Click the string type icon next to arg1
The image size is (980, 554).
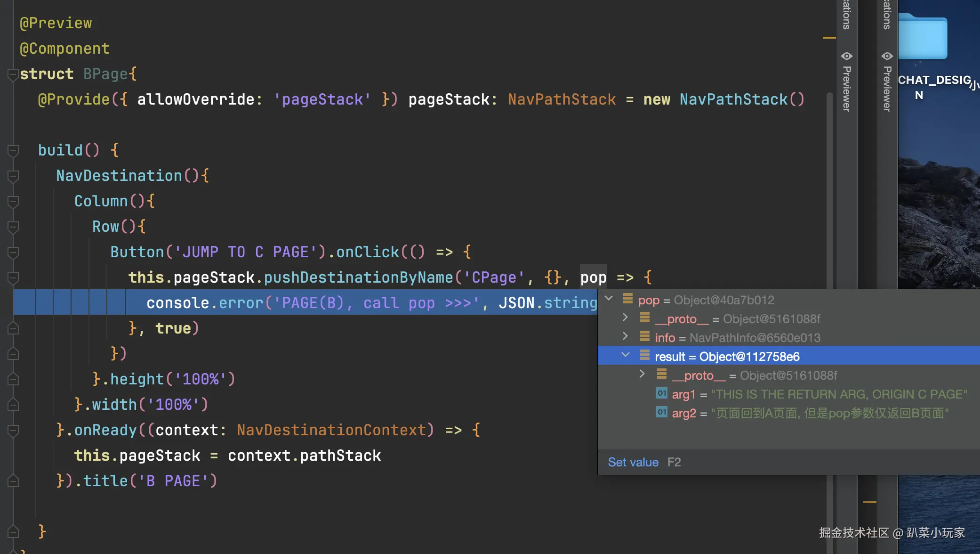pos(661,393)
